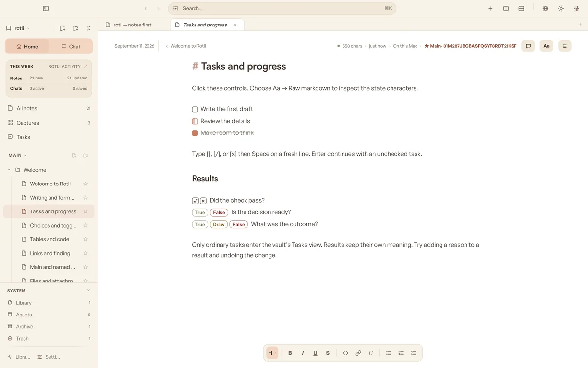Click the Search field
Image resolution: width=588 pixels, height=368 pixels.
click(282, 8)
